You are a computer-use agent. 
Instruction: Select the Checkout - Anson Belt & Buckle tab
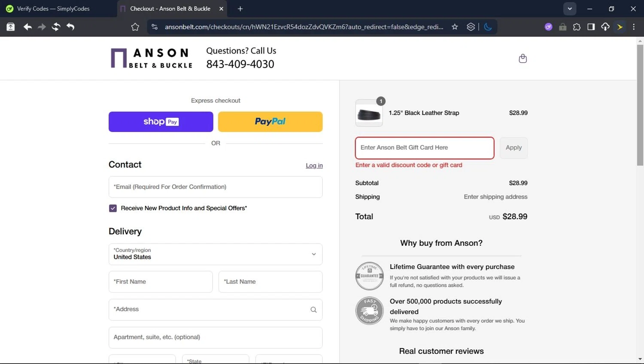[x=170, y=9]
